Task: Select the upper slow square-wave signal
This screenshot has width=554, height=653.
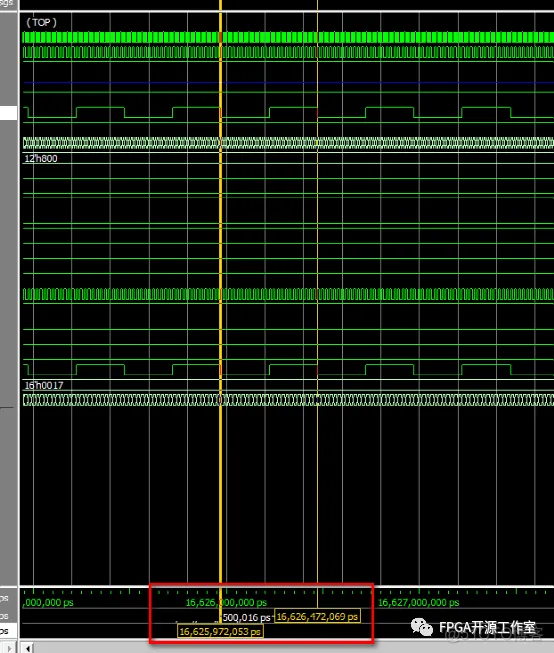Action: pyautogui.click(x=288, y=112)
